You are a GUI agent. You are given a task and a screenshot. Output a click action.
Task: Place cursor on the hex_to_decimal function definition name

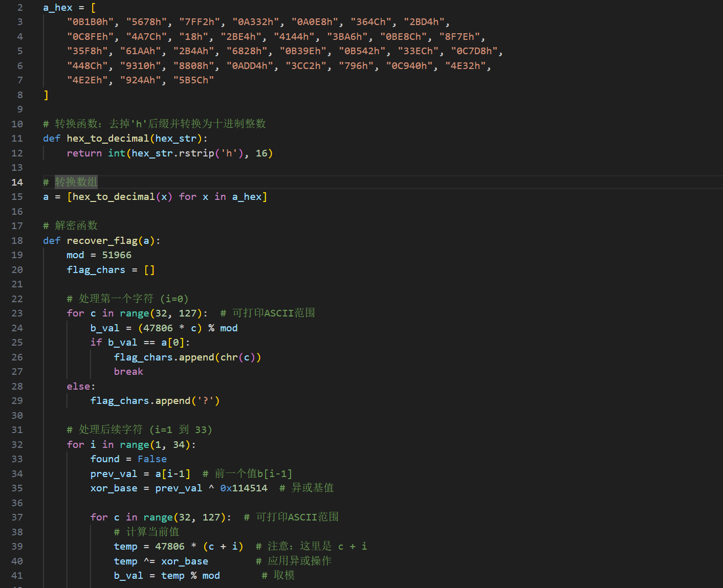click(107, 139)
